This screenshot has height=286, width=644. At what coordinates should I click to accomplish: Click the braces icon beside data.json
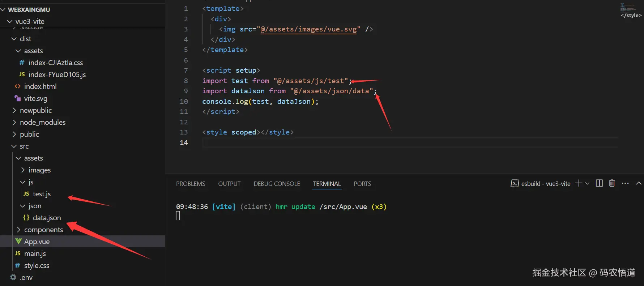26,218
